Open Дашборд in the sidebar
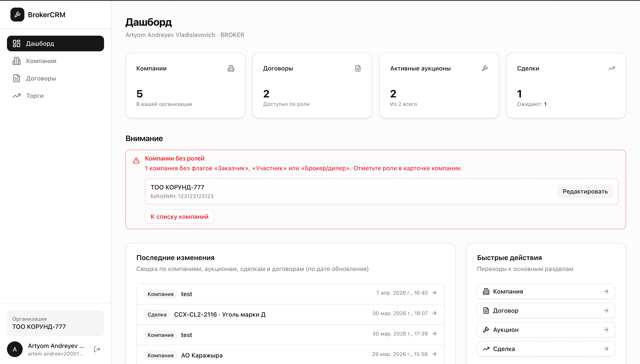This screenshot has height=364, width=640. [x=55, y=43]
